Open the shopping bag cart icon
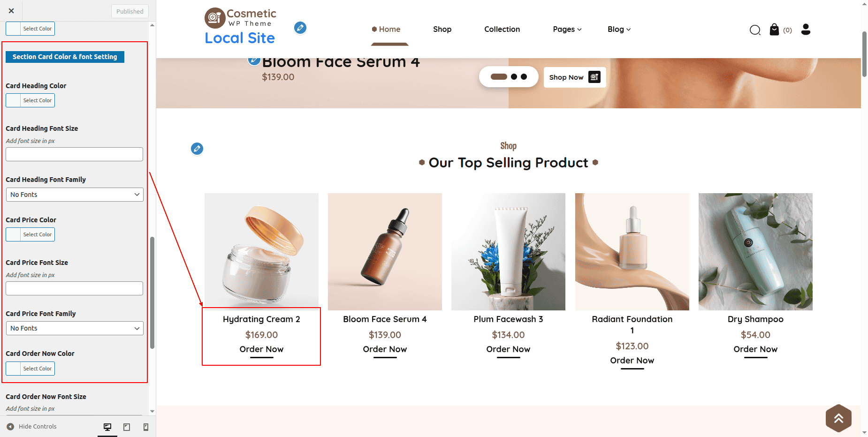Image resolution: width=868 pixels, height=437 pixels. point(774,30)
